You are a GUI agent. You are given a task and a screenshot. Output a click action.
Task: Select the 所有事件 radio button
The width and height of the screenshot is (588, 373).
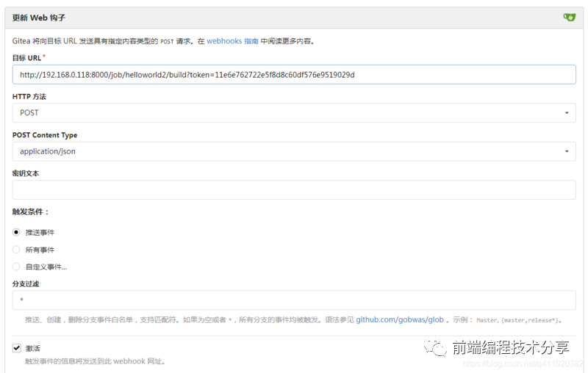pos(16,250)
